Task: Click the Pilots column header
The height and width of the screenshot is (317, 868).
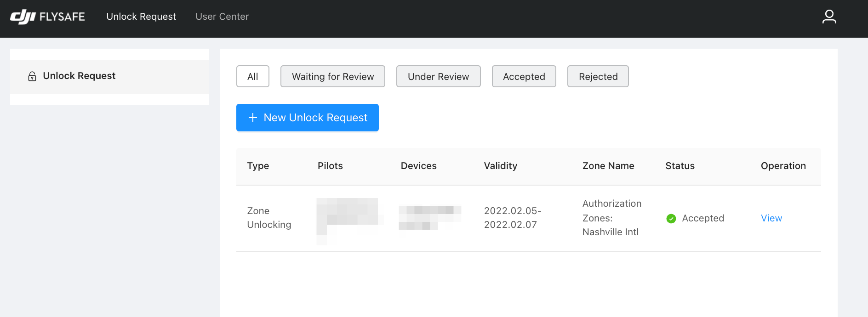Action: [x=330, y=166]
